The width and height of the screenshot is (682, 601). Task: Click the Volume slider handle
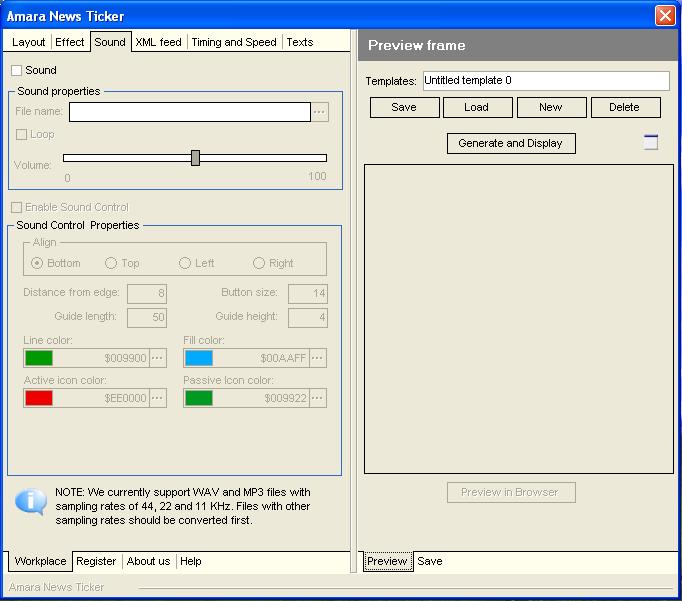tap(195, 158)
